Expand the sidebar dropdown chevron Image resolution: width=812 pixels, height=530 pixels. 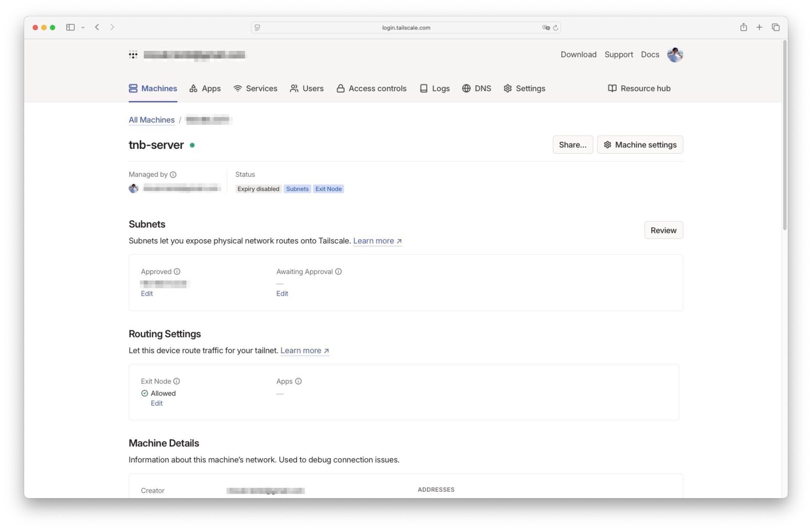click(x=83, y=28)
